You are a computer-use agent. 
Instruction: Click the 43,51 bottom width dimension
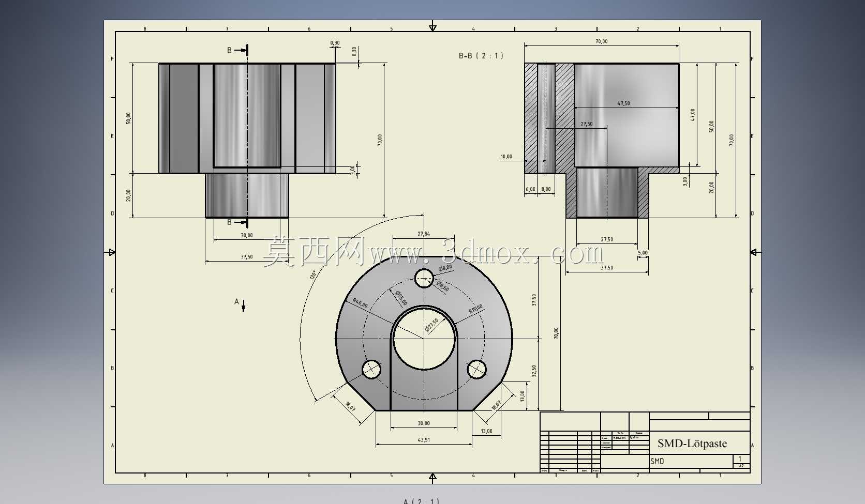424,440
